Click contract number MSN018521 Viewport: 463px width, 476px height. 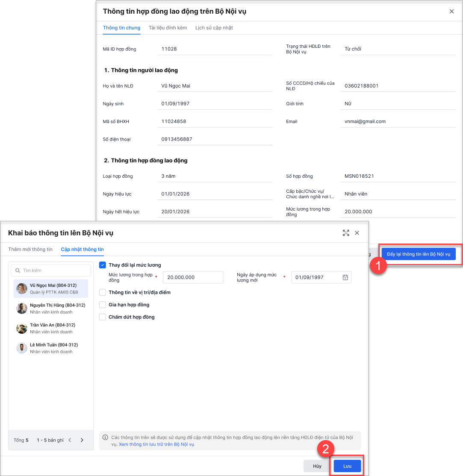pyautogui.click(x=359, y=176)
